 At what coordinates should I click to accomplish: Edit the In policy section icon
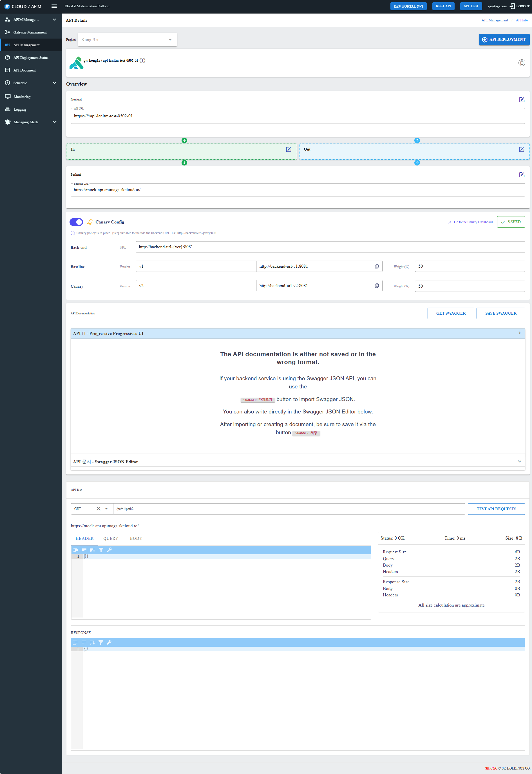(x=289, y=149)
